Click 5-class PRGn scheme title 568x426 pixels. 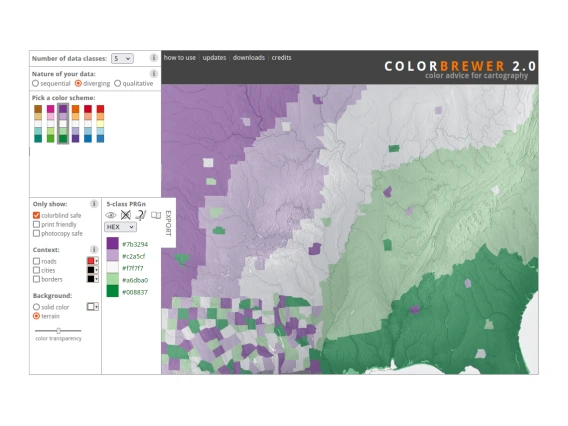126,204
